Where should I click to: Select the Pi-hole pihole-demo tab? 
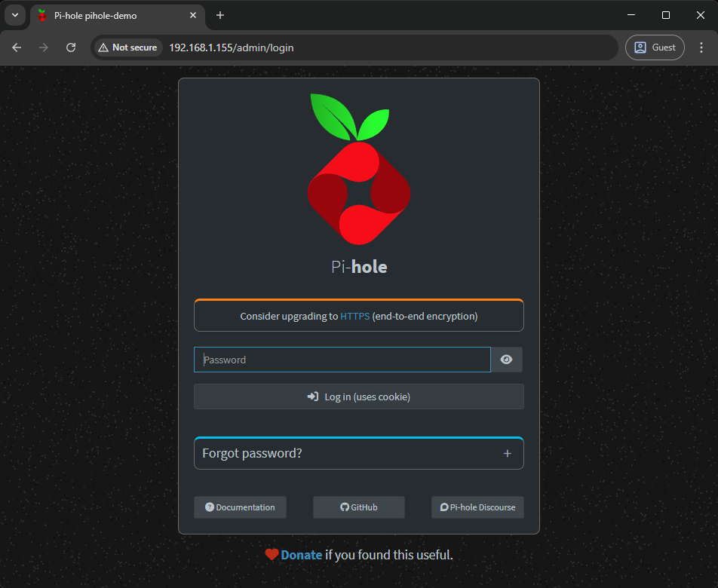106,15
